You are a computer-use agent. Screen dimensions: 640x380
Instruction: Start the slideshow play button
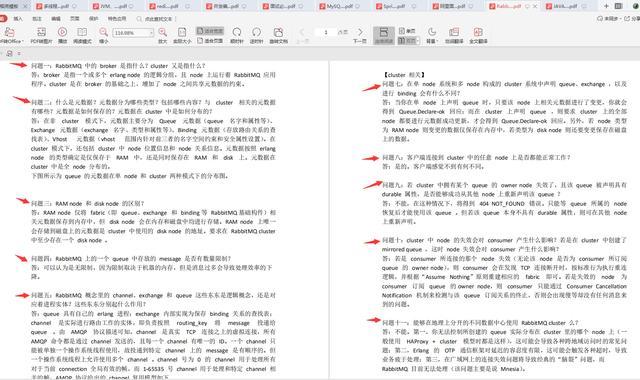(x=62, y=35)
